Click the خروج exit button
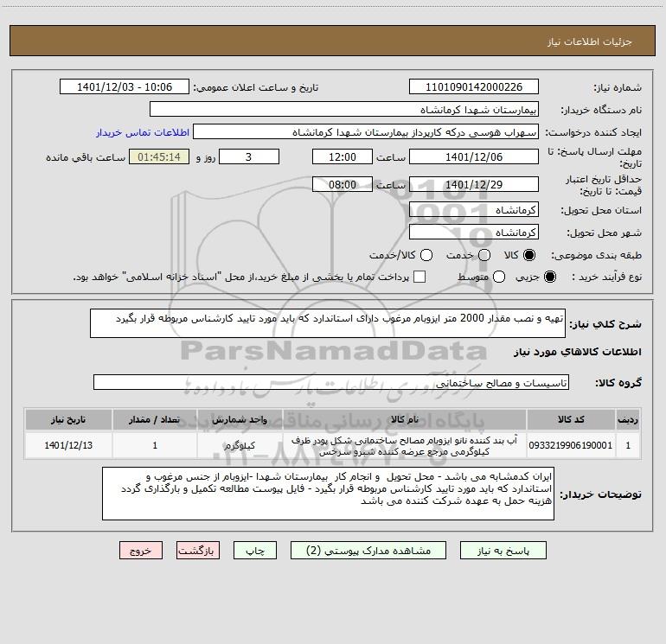 click(x=141, y=550)
